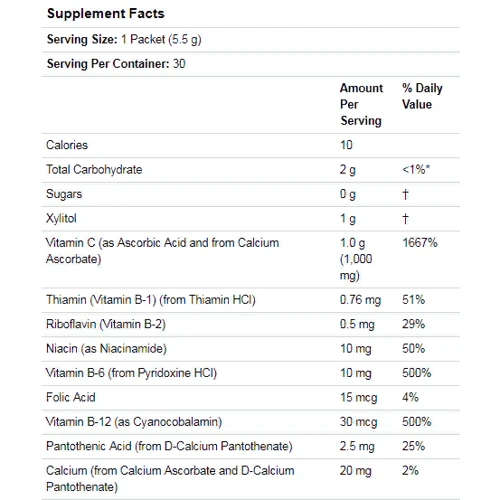Select the Calcium 20 mg amount
Image resolution: width=500 pixels, height=500 pixels.
tap(356, 471)
